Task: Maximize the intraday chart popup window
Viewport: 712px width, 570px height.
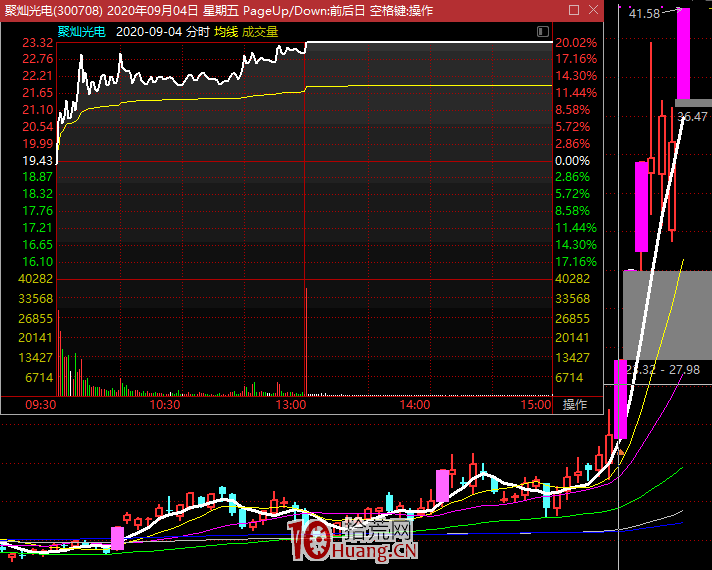Action: coord(572,11)
